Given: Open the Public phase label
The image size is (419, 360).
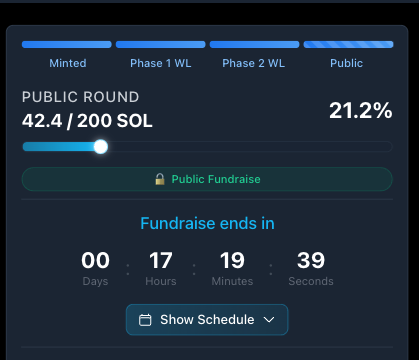Looking at the screenshot, I should (346, 63).
